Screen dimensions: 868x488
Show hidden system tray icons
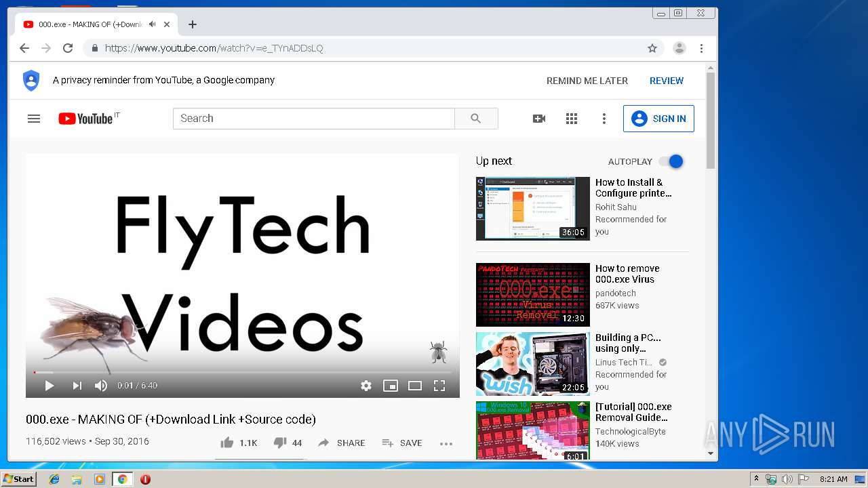[x=756, y=479]
